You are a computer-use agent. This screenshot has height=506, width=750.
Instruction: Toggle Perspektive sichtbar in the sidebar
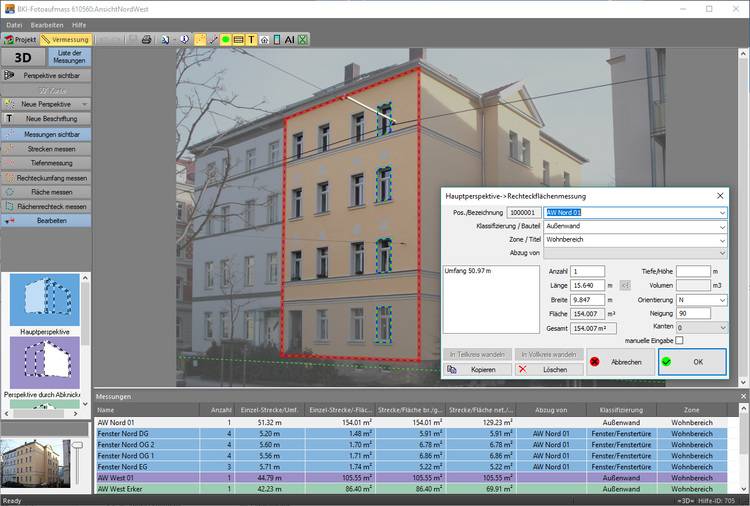46,75
